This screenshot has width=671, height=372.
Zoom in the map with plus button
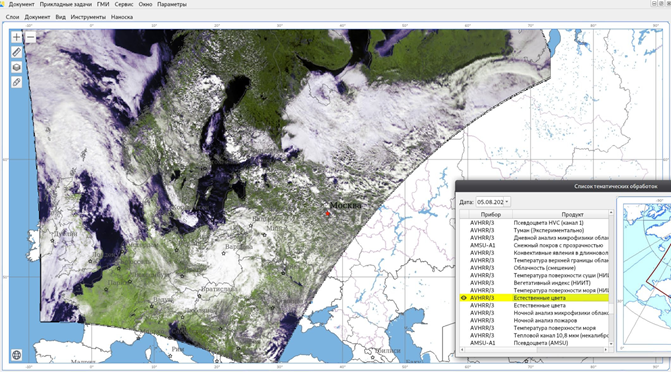tap(16, 37)
